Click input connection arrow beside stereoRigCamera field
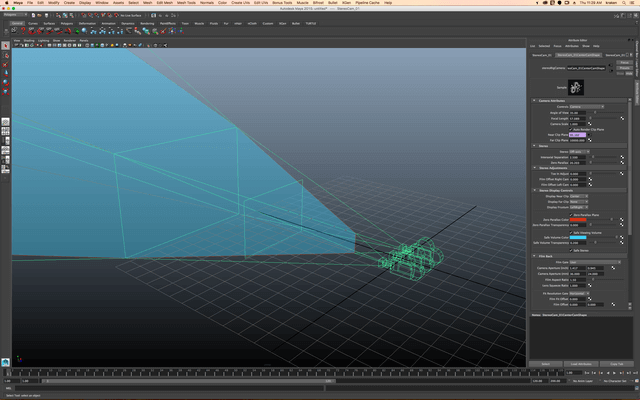Viewport: 640px width, 400px height. (x=611, y=65)
